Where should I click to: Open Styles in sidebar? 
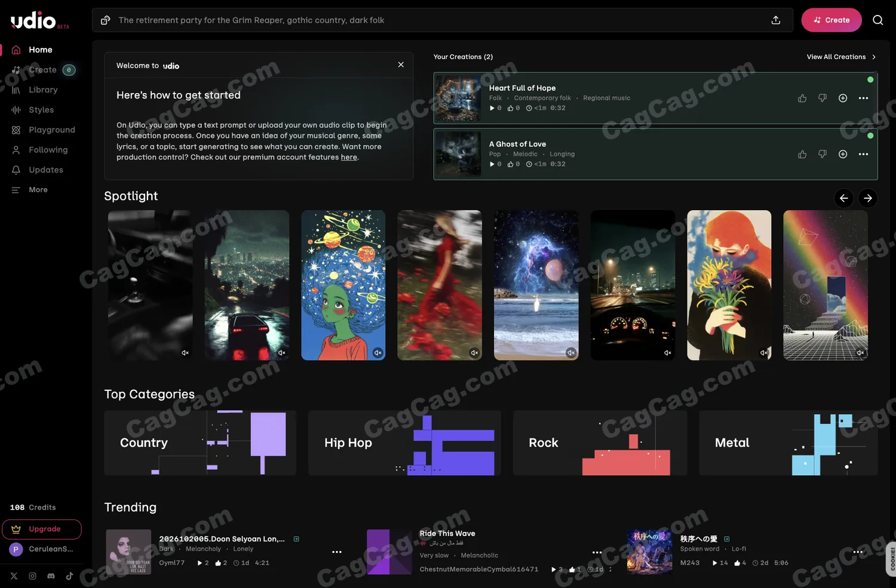41,110
